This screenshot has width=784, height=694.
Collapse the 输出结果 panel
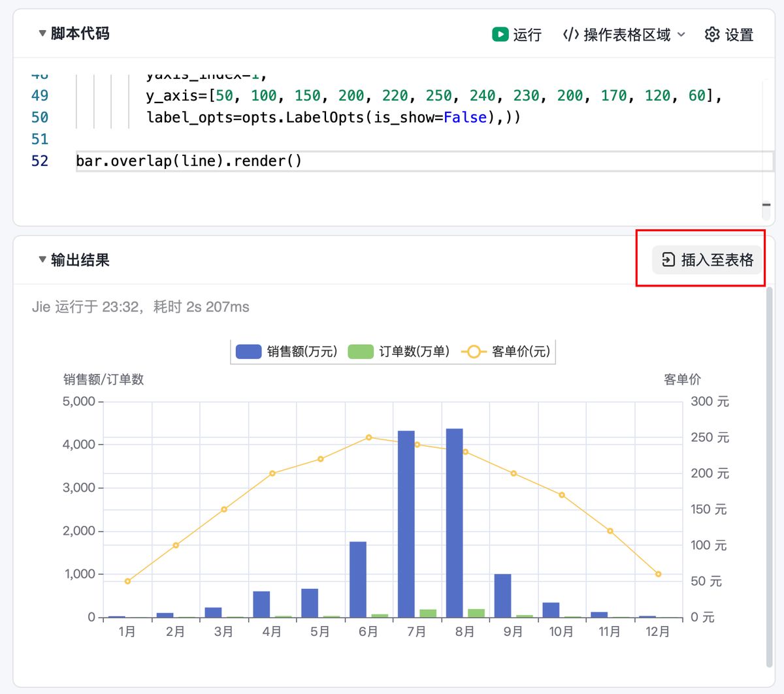click(41, 259)
